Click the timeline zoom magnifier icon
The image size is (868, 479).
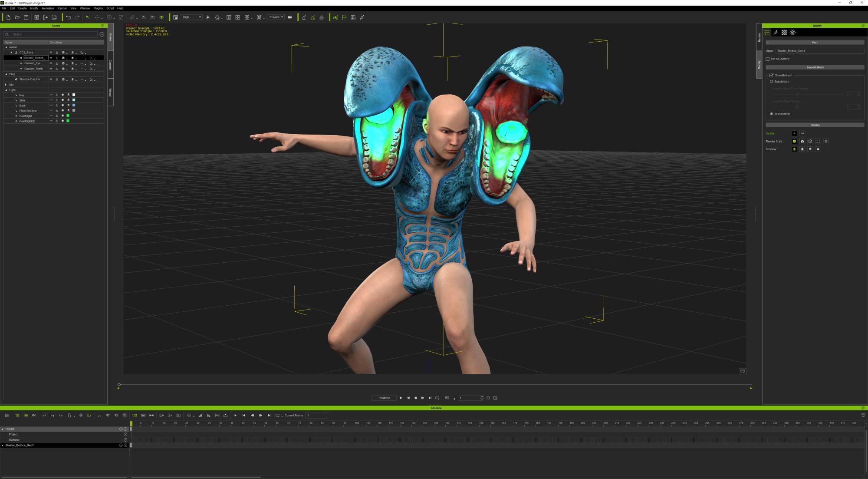click(x=189, y=416)
